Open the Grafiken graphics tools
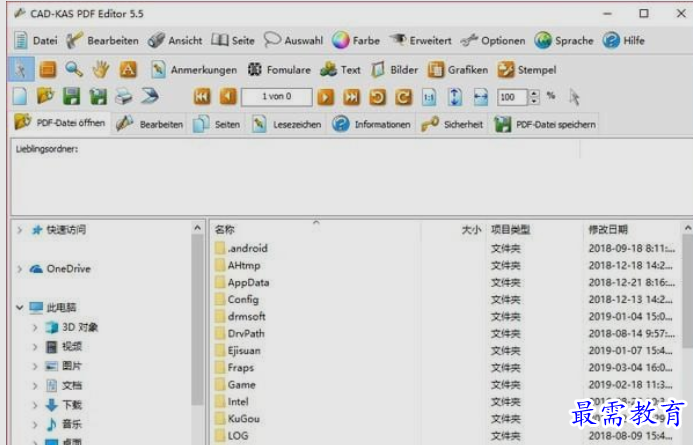This screenshot has width=693, height=445. click(x=458, y=70)
